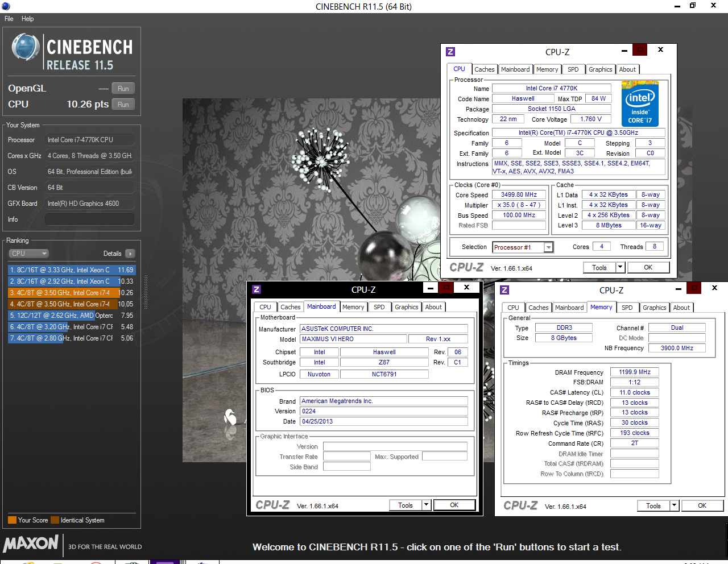Click the CAS# Latency value 11.0 clocks
The width and height of the screenshot is (728, 564).
(635, 392)
